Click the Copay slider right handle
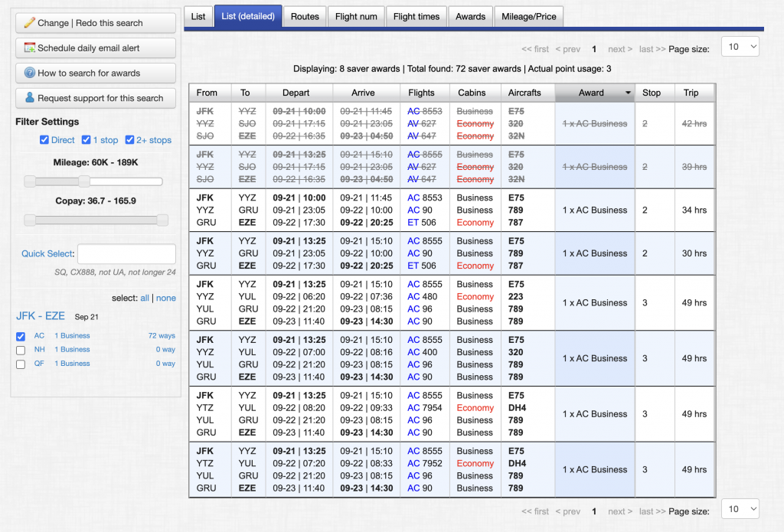 coord(162,220)
